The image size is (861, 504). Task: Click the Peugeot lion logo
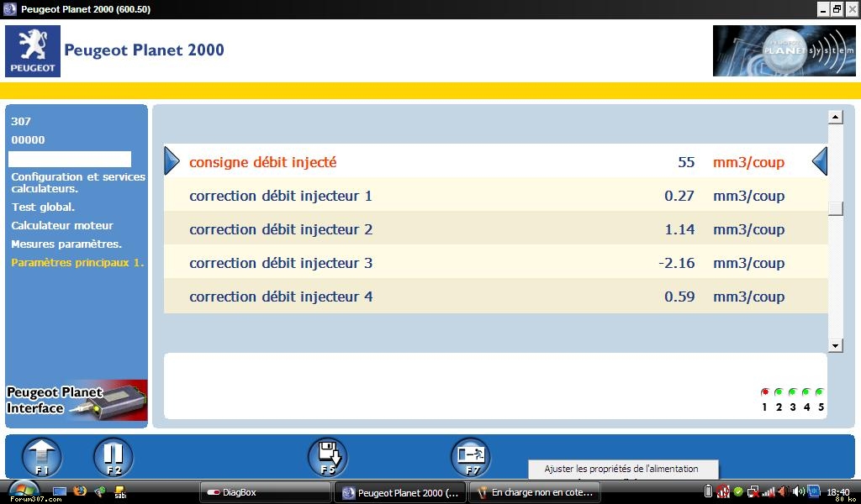(33, 51)
